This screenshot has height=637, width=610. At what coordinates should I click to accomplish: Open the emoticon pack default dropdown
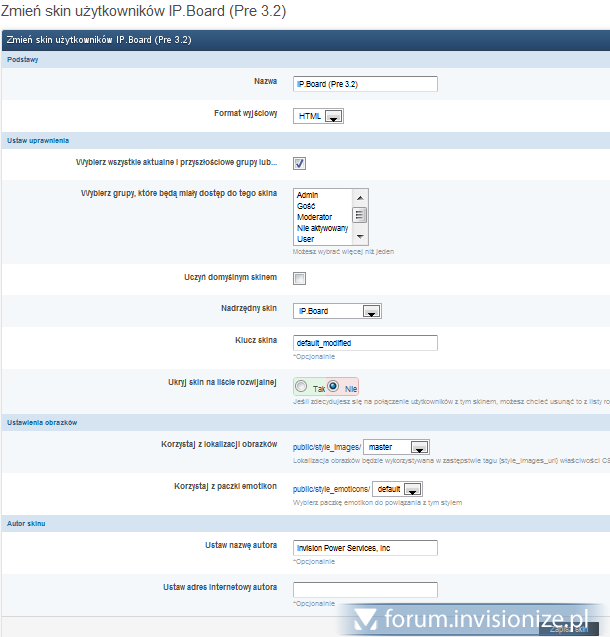pyautogui.click(x=397, y=489)
